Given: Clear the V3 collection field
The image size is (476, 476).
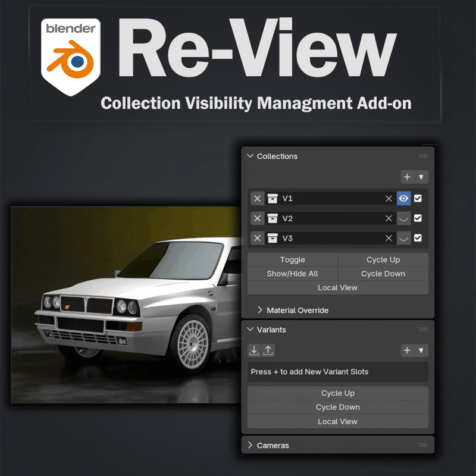Looking at the screenshot, I should (x=389, y=238).
